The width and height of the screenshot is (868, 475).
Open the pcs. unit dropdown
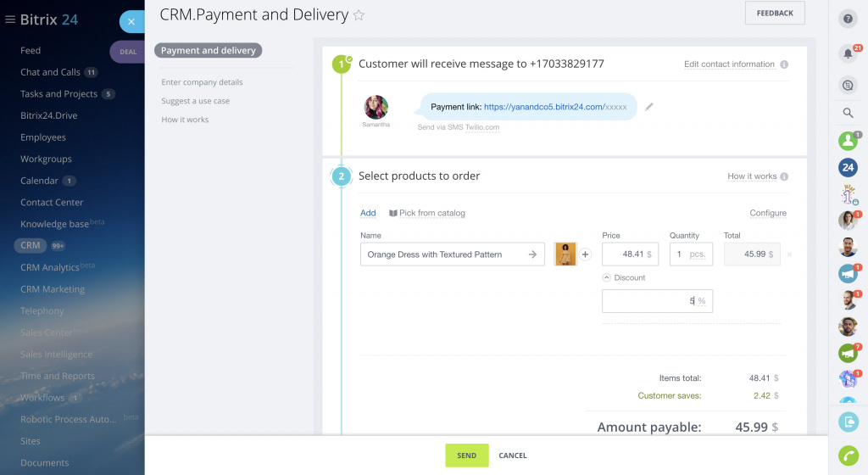(697, 254)
